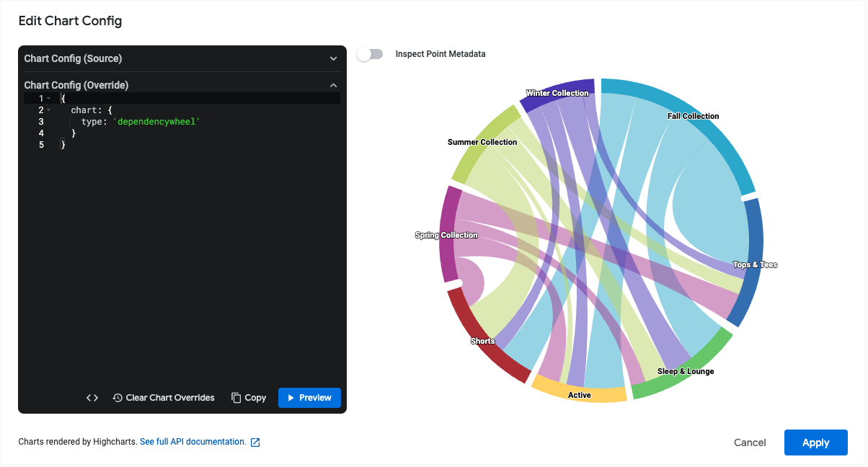Click the Winter Collection purple arc
The height and width of the screenshot is (467, 868).
point(555,91)
